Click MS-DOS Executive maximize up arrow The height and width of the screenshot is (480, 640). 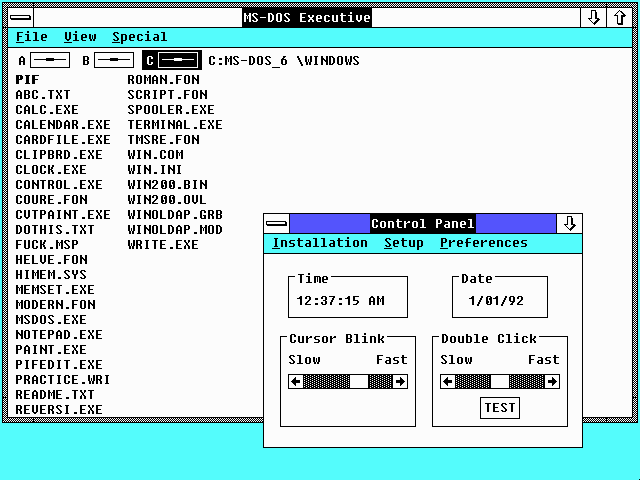[x=620, y=17]
